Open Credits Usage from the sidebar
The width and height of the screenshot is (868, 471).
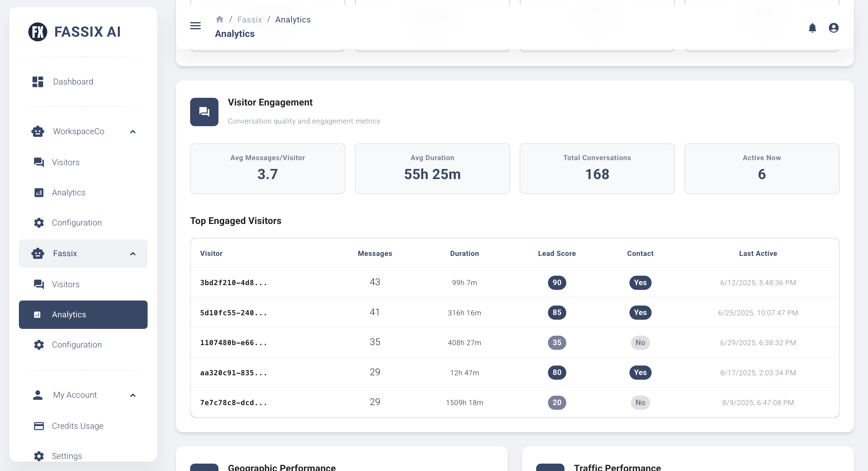click(77, 426)
